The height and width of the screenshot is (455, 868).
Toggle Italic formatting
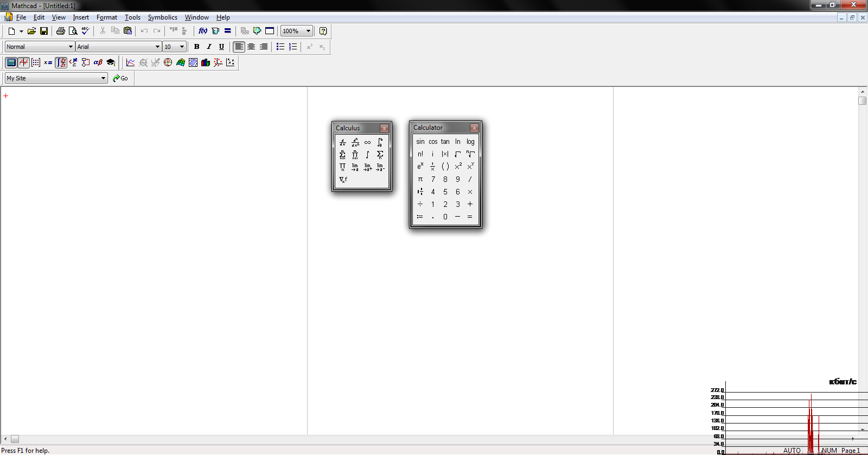click(x=209, y=47)
